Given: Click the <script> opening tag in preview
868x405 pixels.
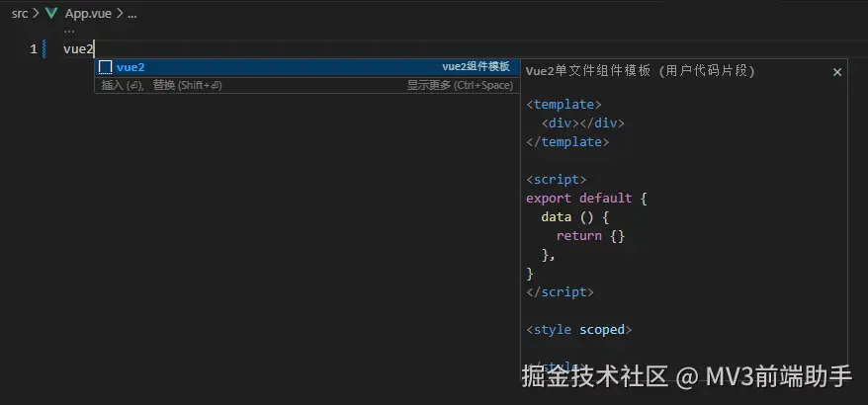Looking at the screenshot, I should pyautogui.click(x=556, y=179).
